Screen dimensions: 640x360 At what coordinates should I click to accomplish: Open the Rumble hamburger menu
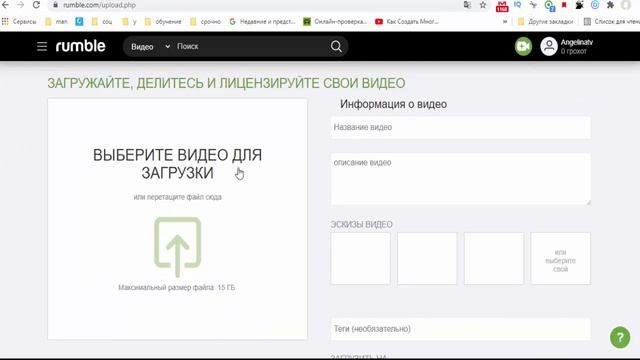(42, 47)
